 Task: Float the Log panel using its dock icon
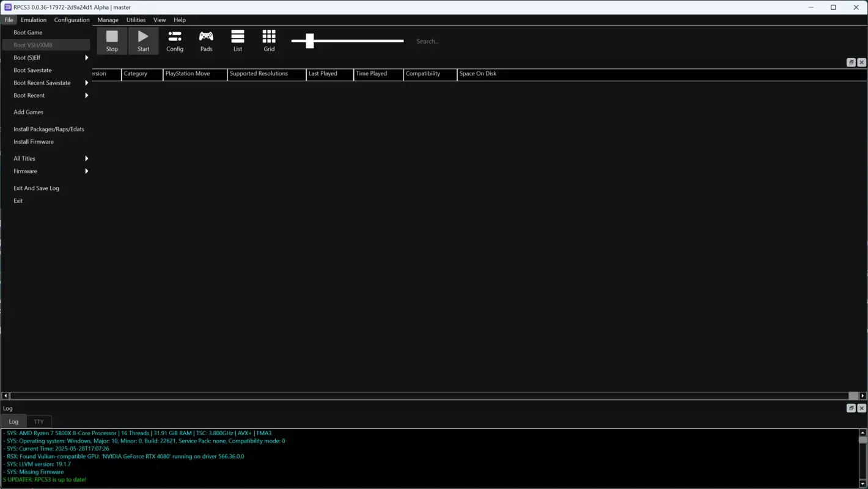[851, 408]
